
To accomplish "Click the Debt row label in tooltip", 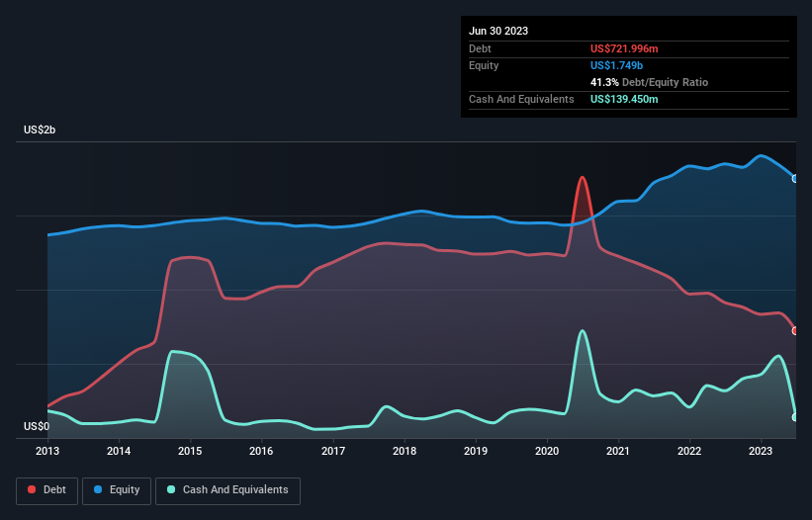I will click(x=480, y=48).
